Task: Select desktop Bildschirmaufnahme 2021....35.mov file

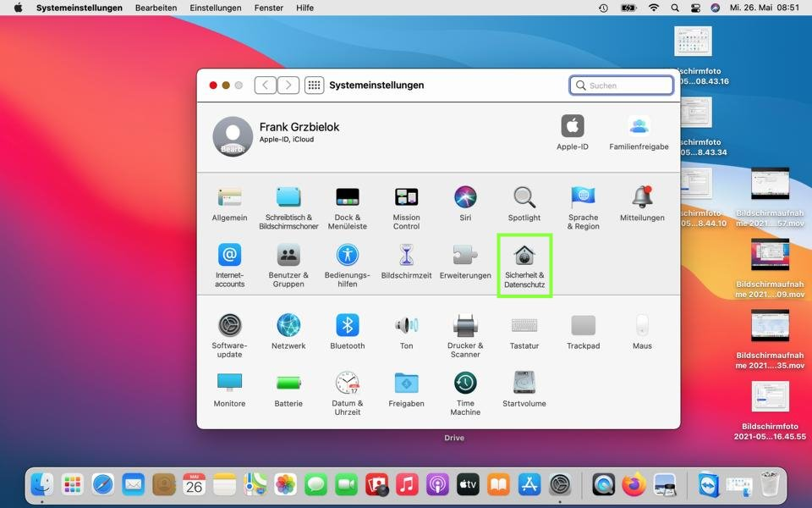Action: 770,340
